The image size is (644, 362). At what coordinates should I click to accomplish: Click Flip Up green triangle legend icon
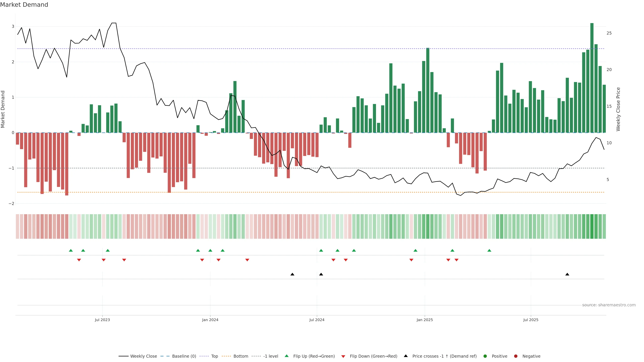pos(287,356)
